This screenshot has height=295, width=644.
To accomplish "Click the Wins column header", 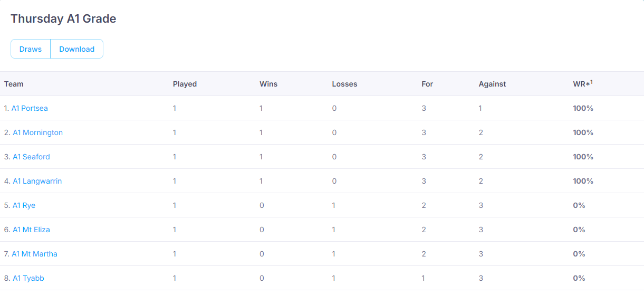I will [268, 84].
